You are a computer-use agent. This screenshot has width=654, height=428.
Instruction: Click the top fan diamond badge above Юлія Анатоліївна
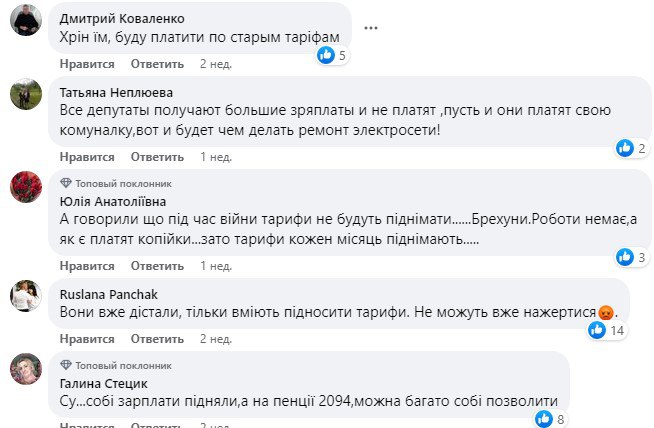point(66,183)
